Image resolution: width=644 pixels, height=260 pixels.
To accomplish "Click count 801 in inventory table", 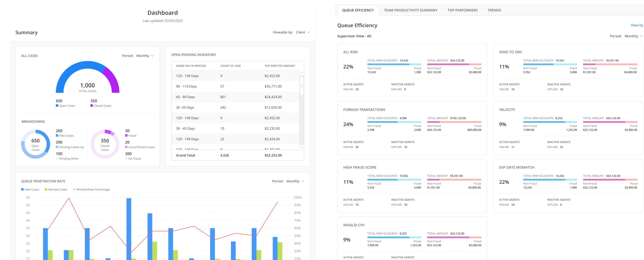I will tap(223, 97).
